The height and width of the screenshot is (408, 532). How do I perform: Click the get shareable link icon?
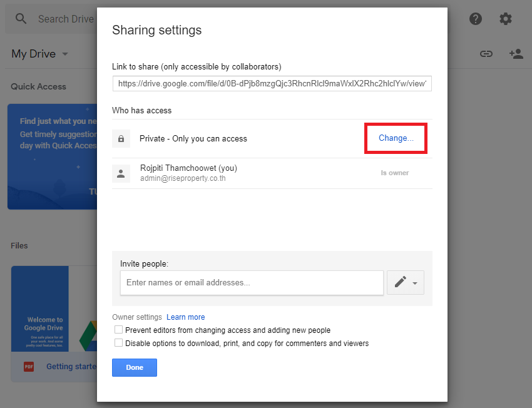pyautogui.click(x=486, y=54)
